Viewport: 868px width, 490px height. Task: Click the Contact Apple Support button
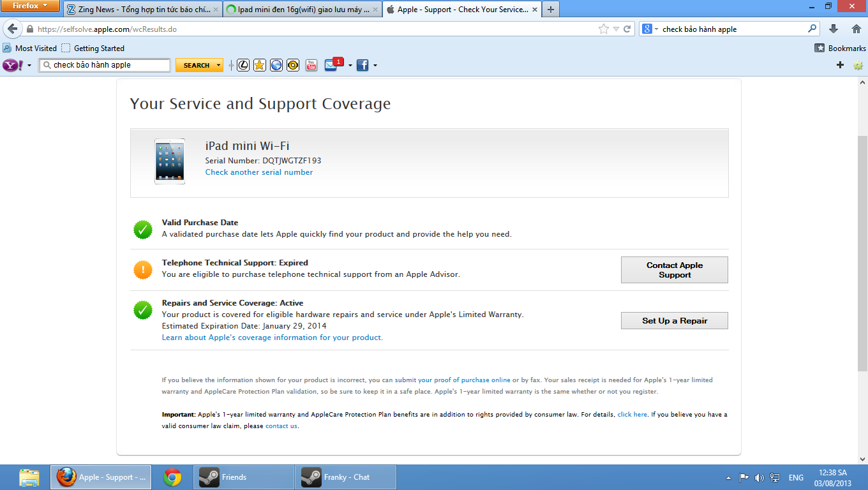pyautogui.click(x=674, y=270)
